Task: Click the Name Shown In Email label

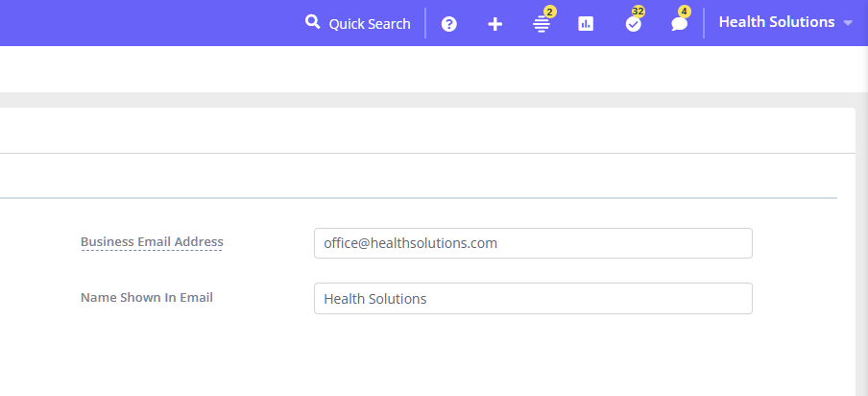Action: click(147, 298)
